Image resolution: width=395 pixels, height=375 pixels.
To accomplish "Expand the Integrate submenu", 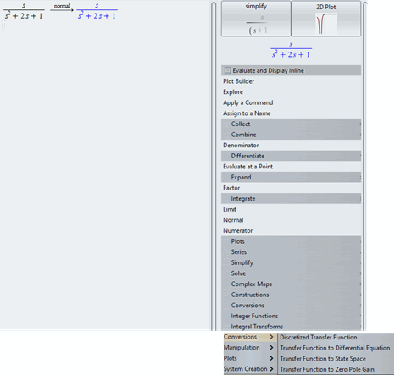I will [x=291, y=199].
